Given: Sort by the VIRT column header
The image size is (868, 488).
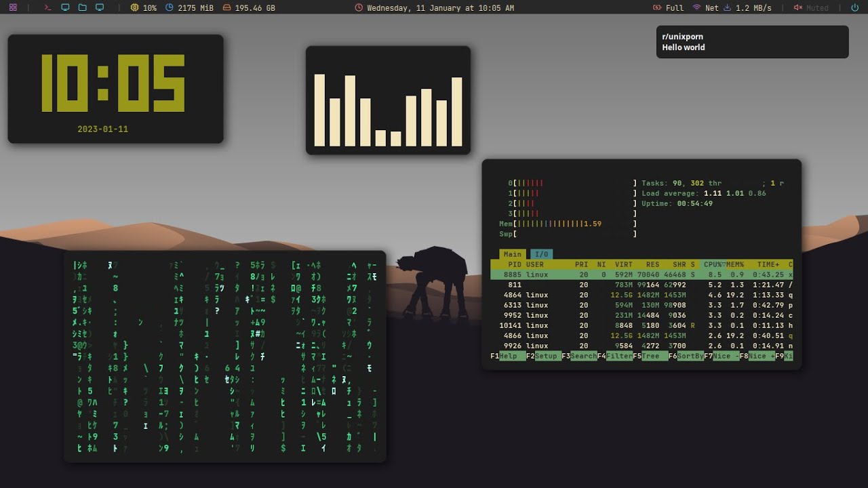Looking at the screenshot, I should pyautogui.click(x=624, y=264).
